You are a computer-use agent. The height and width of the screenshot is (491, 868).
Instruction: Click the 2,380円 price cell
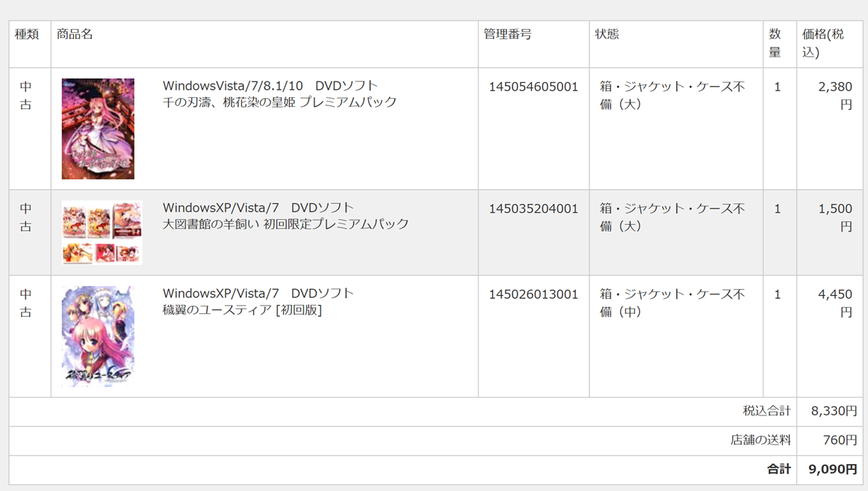pos(834,96)
